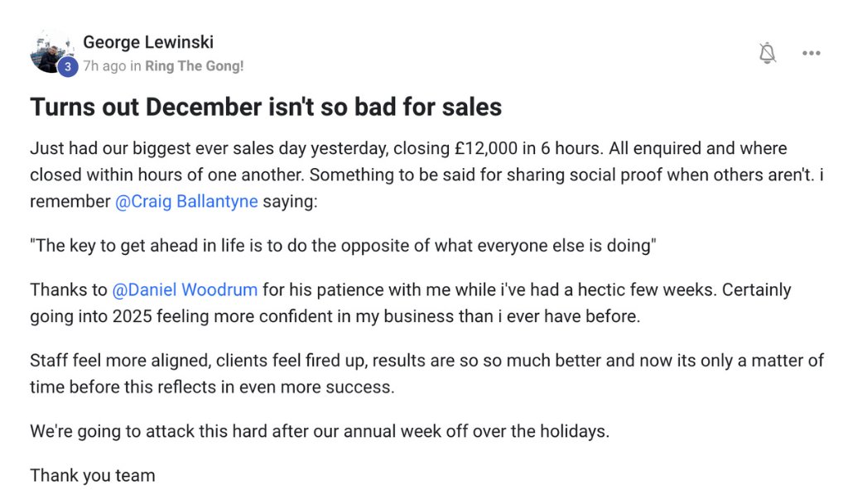This screenshot has height=504, width=848.
Task: Mute notifications via the slashed bell icon
Action: coord(768,52)
